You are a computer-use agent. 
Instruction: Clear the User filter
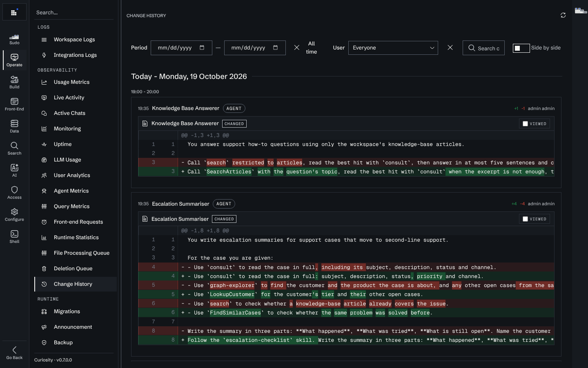click(450, 47)
